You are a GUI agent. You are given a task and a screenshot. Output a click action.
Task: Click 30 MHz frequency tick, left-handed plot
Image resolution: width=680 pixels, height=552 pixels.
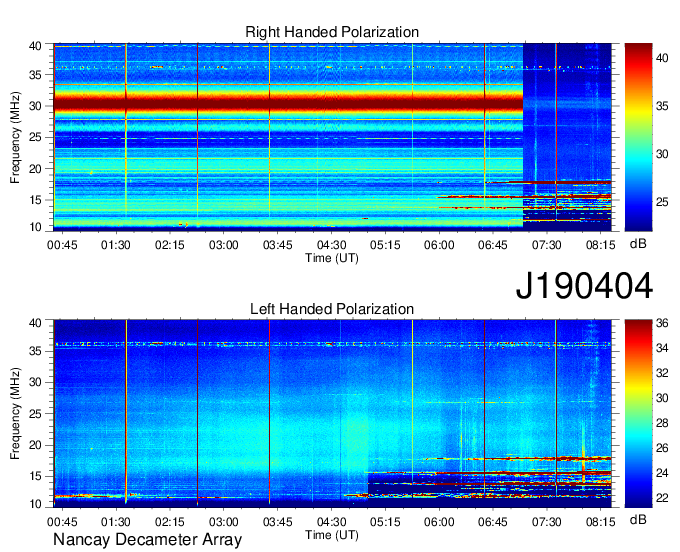[36, 382]
